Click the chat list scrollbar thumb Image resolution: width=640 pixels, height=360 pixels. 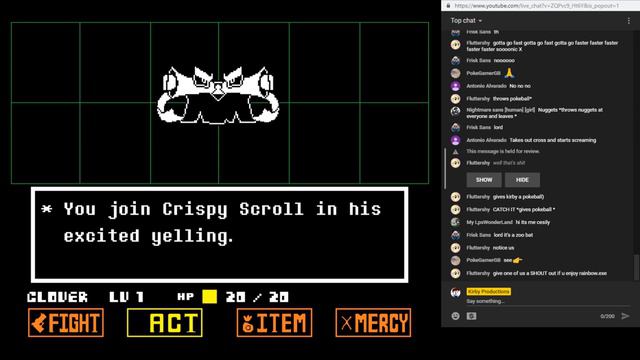(636, 268)
